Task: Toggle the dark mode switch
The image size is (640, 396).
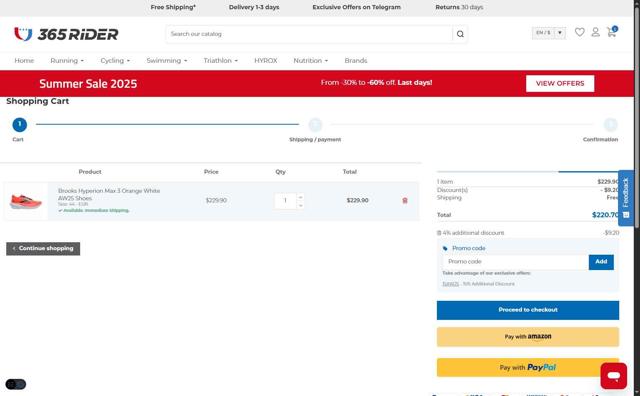Action: (x=16, y=384)
